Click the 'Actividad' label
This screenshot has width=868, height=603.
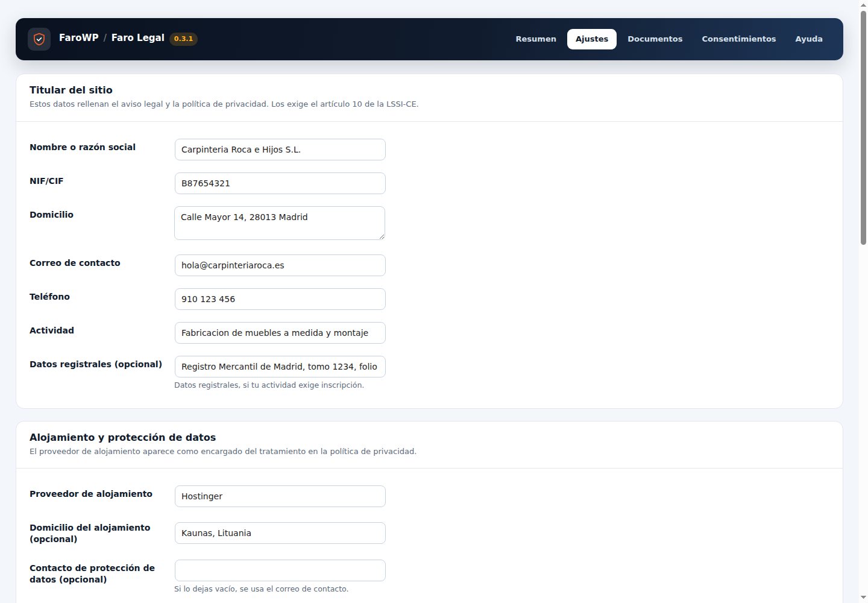pos(52,330)
